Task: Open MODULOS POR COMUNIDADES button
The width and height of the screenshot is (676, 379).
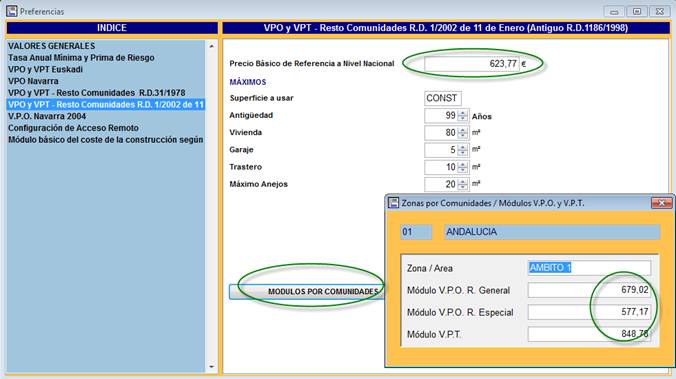Action: (307, 292)
